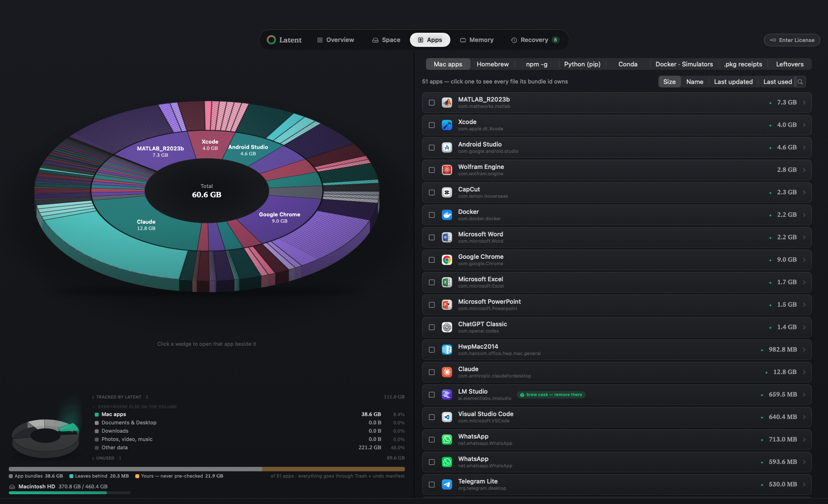Go to the Memory tab
Viewport: 828px width, 504px height.
477,40
